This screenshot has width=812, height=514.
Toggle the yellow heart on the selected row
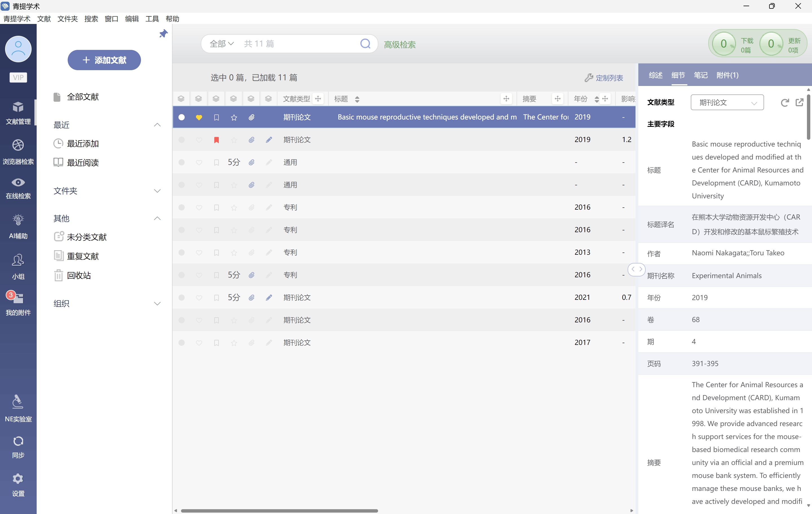(199, 117)
